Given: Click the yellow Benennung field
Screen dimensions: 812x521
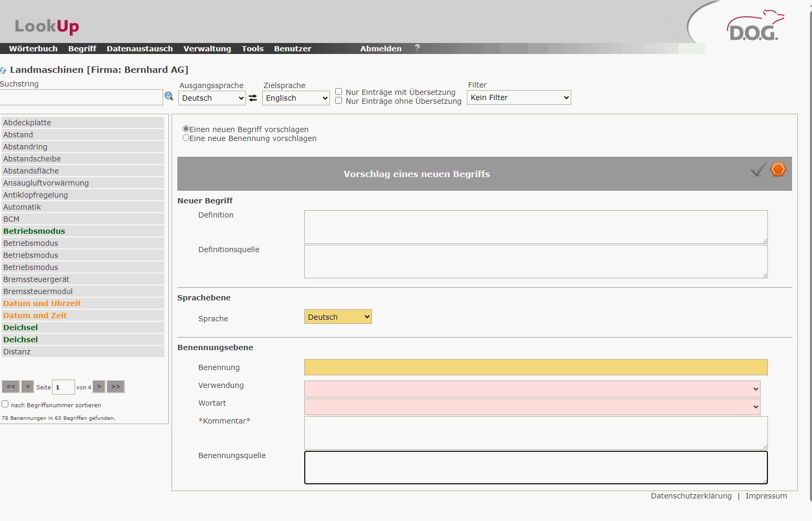Looking at the screenshot, I should pos(536,367).
